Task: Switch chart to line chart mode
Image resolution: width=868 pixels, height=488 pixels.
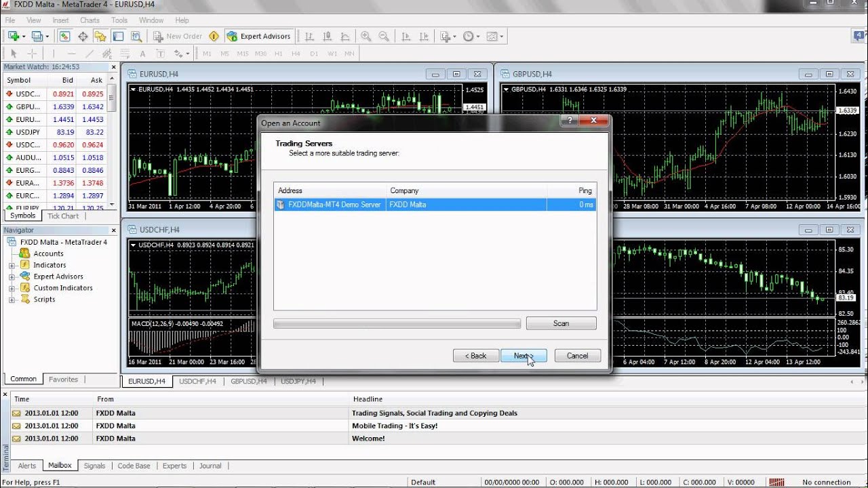Action: (344, 36)
